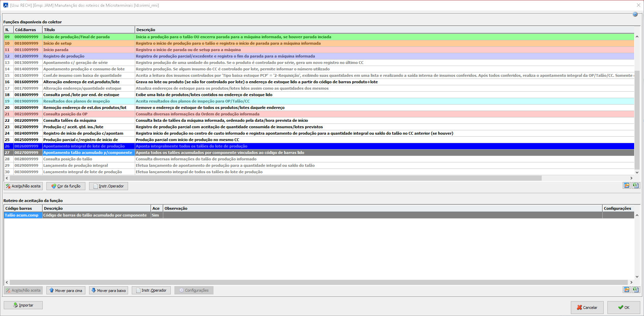The image size is (644, 316).
Task: Click the Código barras column header
Action: coord(23,208)
